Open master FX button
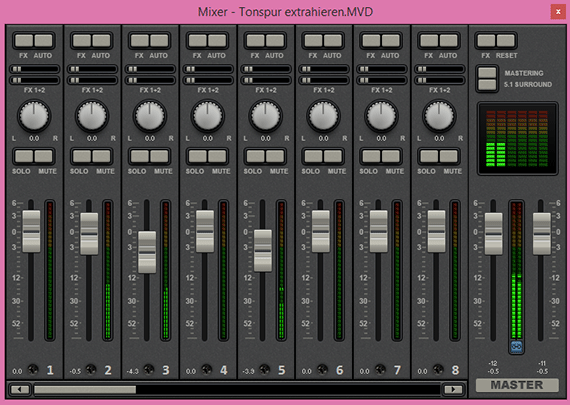The width and height of the screenshot is (570, 405). tap(486, 41)
